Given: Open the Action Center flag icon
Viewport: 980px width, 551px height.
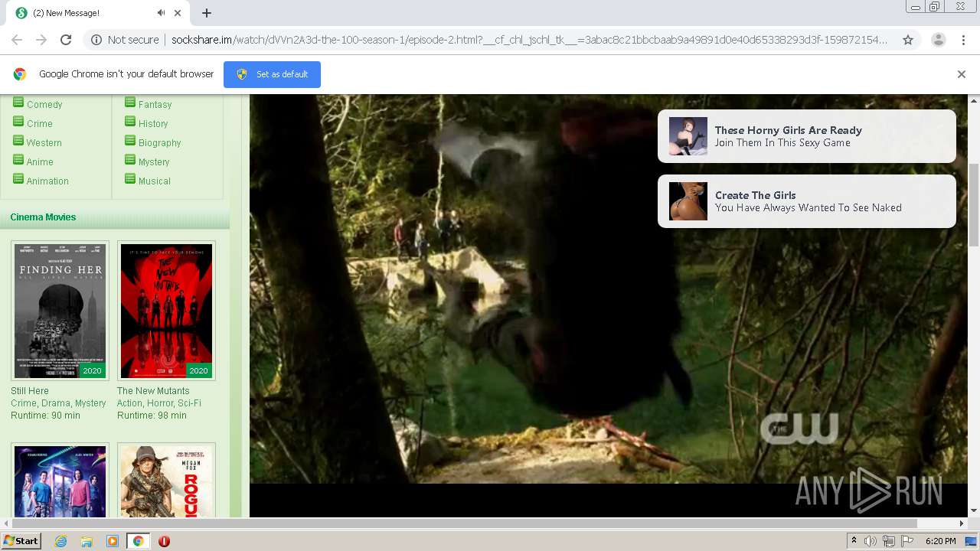Looking at the screenshot, I should click(x=907, y=541).
